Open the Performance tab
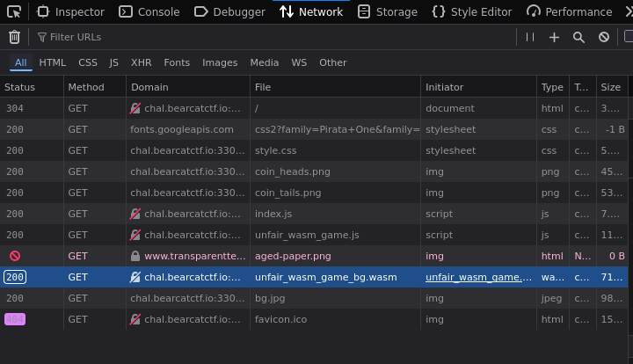The width and height of the screenshot is (633, 364). [x=570, y=12]
